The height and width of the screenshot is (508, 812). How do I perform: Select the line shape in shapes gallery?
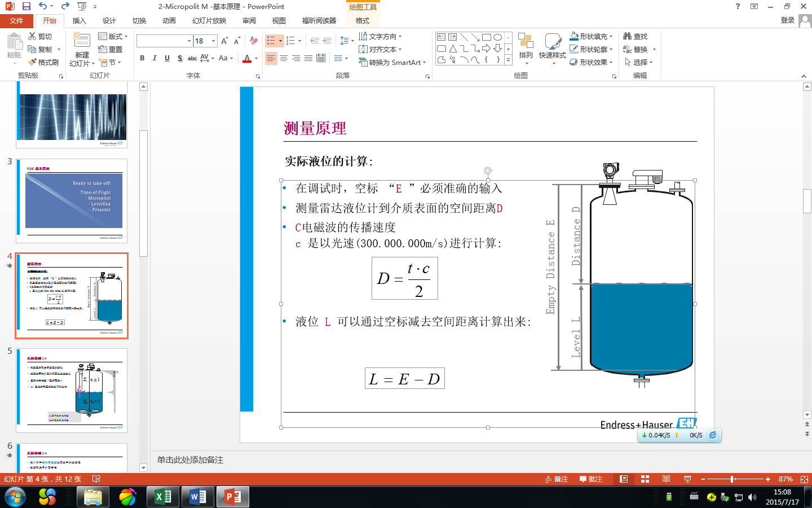point(464,37)
